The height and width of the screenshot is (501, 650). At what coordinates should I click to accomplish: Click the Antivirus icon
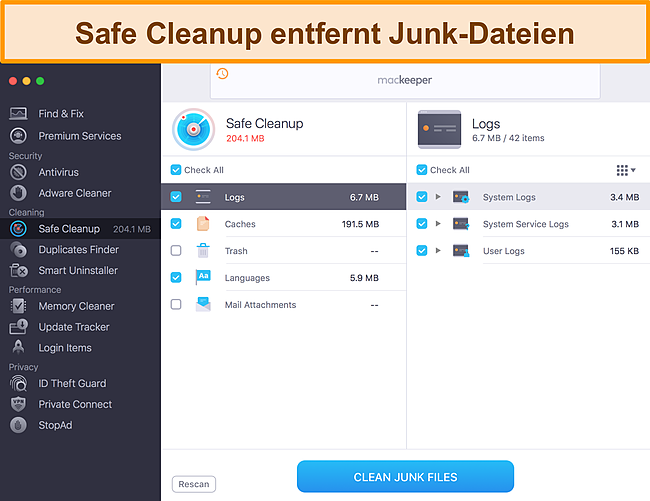coord(18,172)
